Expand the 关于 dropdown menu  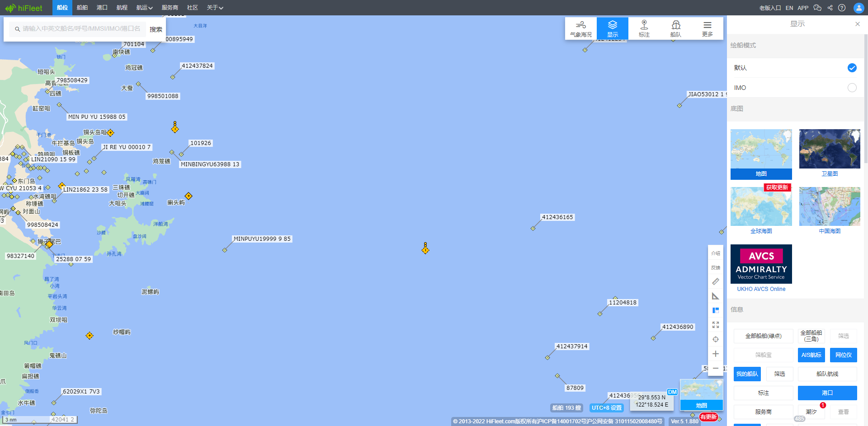215,8
